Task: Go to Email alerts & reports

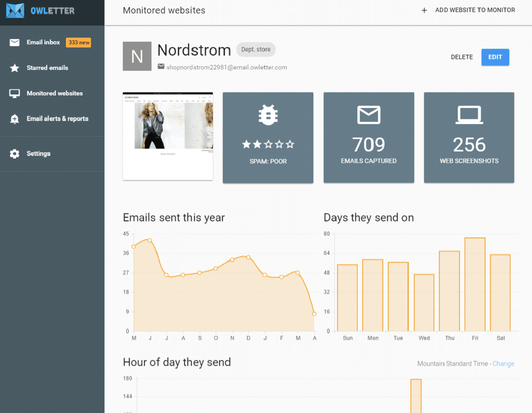Action: pyautogui.click(x=57, y=119)
